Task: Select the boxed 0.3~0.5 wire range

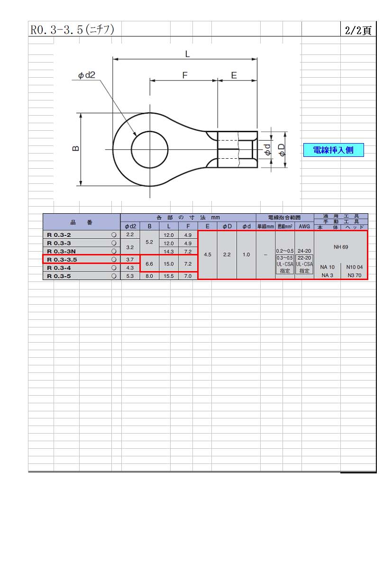Action: [x=285, y=257]
